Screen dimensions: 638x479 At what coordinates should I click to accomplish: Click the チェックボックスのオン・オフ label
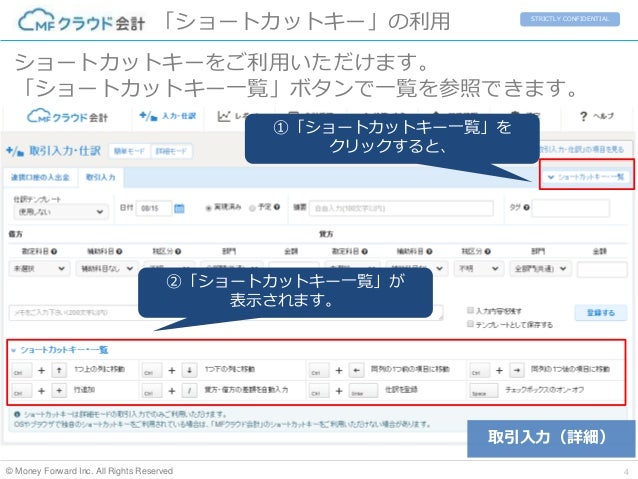click(x=544, y=389)
